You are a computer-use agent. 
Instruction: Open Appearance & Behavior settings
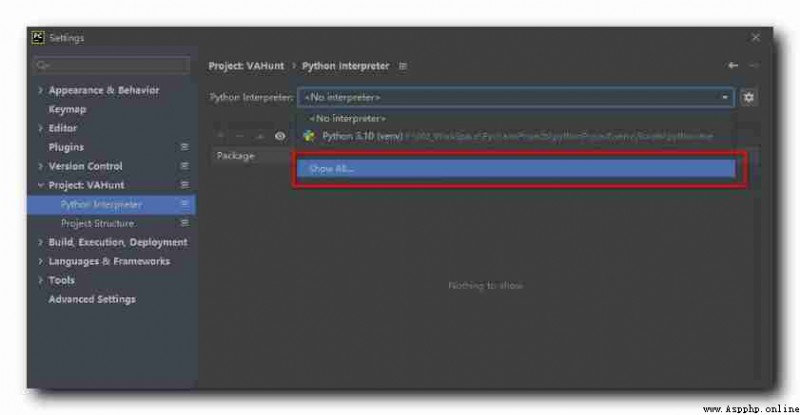coord(104,90)
